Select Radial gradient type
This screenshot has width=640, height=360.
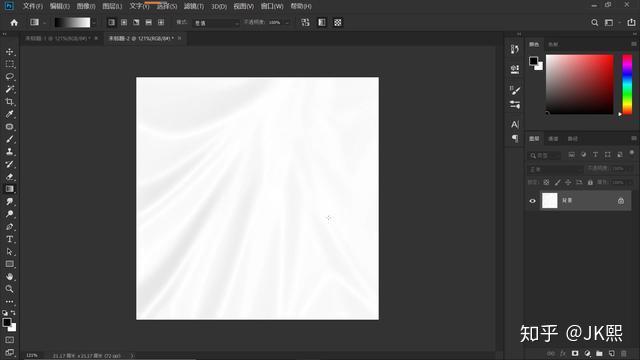coord(124,22)
